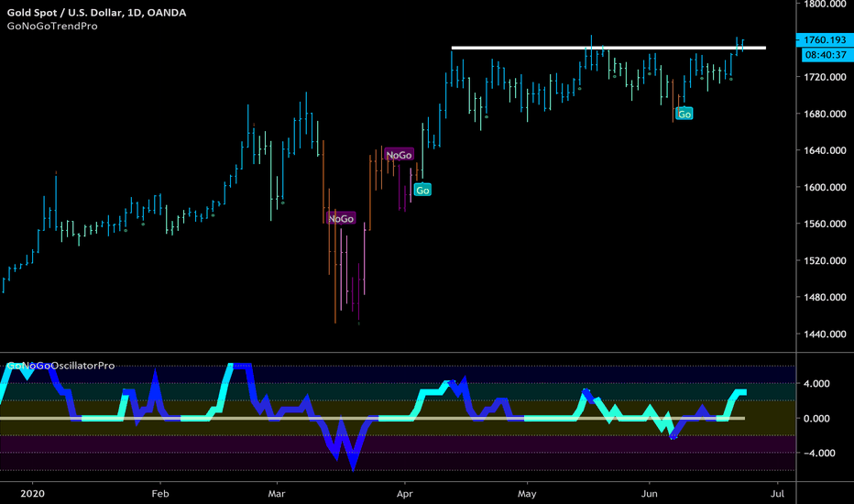The width and height of the screenshot is (854, 504).
Task: Click the Go marker in early April
Action: pos(422,190)
